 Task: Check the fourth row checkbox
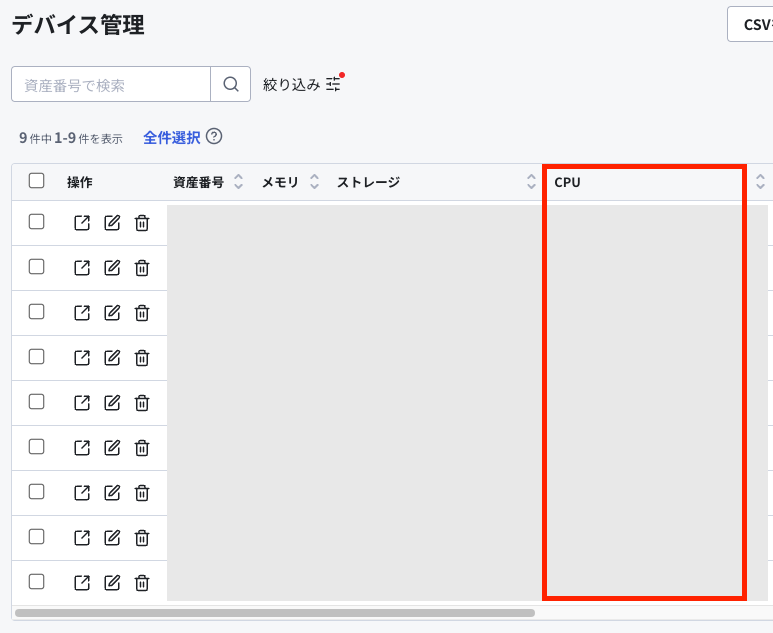[36, 356]
